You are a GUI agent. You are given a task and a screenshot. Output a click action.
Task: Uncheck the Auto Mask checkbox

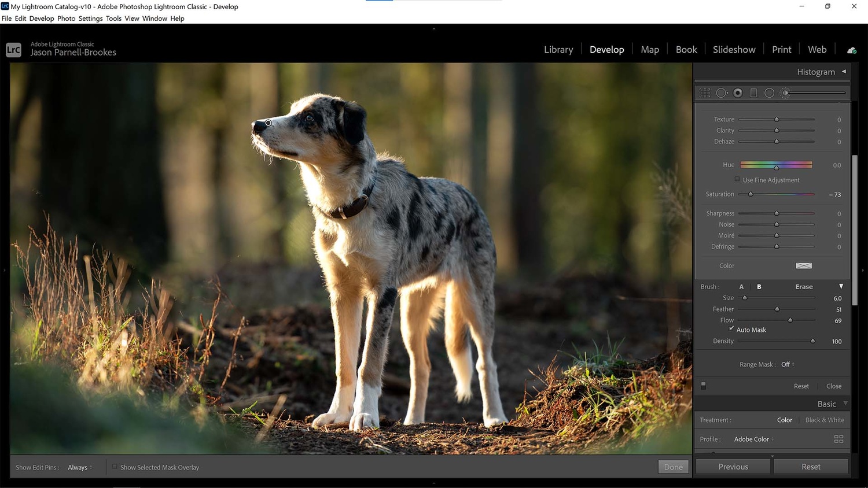pos(731,328)
